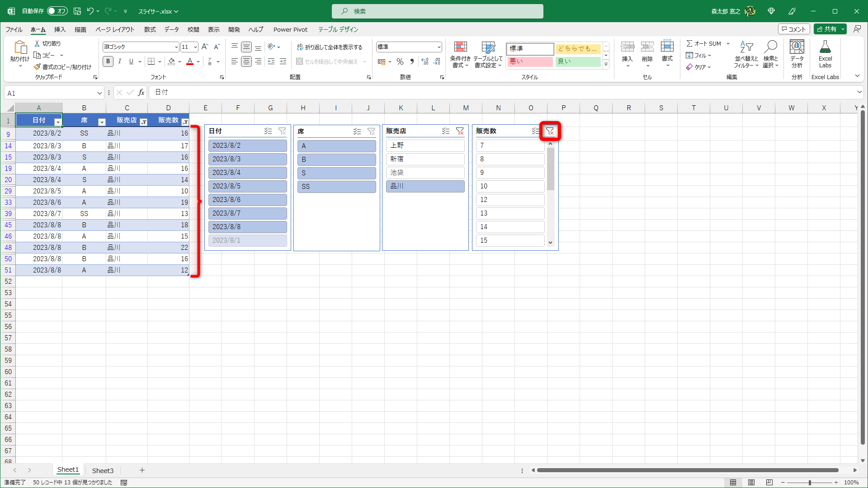Viewport: 868px width, 488px height.
Task: Toggle the AutoSave switch
Action: click(x=57, y=11)
